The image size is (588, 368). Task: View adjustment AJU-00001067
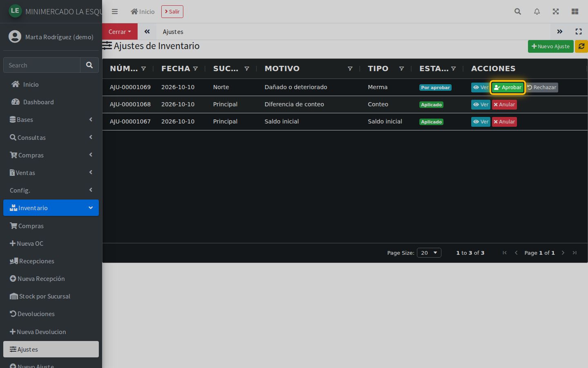(481, 122)
